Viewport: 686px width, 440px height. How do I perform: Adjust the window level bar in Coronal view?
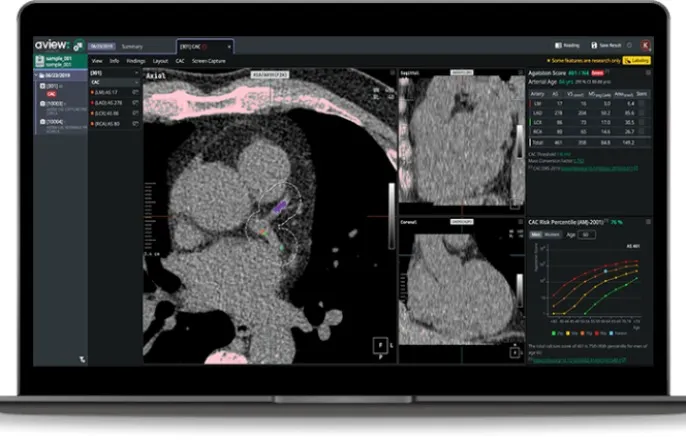click(x=519, y=290)
